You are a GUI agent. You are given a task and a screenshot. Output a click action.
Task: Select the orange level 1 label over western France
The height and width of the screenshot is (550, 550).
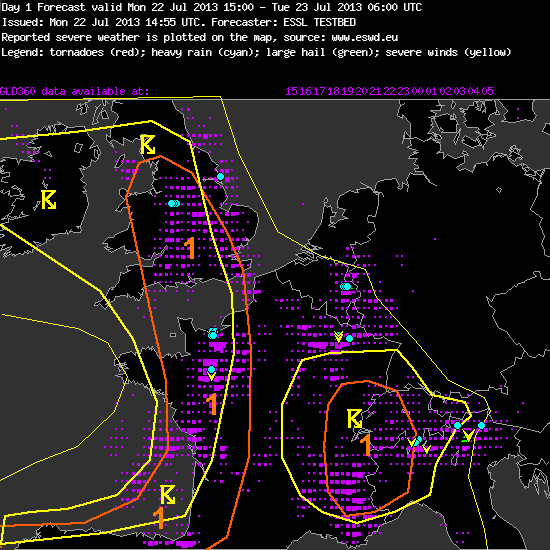(x=212, y=404)
